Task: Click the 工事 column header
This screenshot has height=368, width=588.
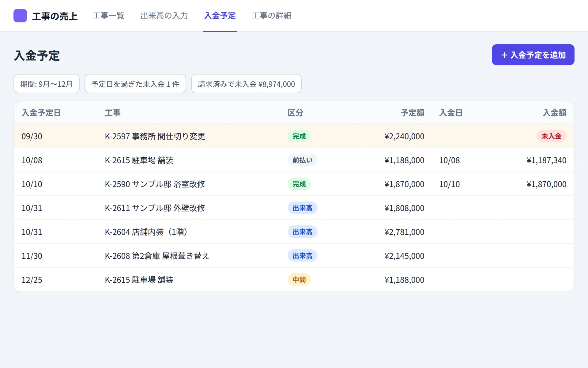Action: click(113, 113)
